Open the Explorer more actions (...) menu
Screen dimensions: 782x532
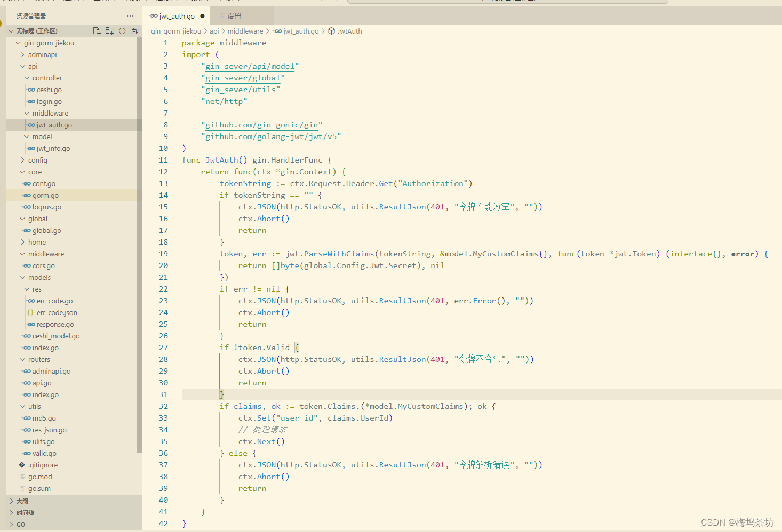tap(130, 15)
